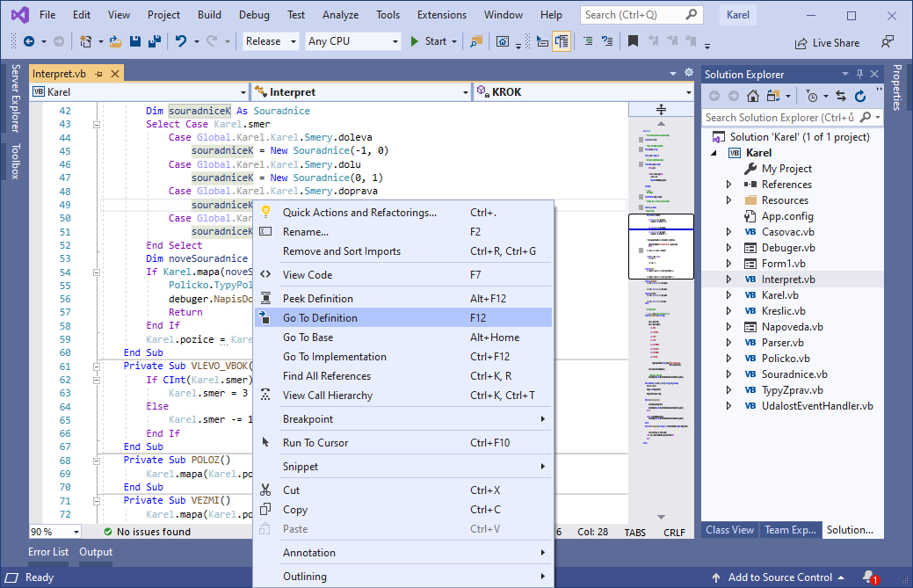Click the Search Solution Explorer field
This screenshot has width=913, height=588.
[x=793, y=118]
